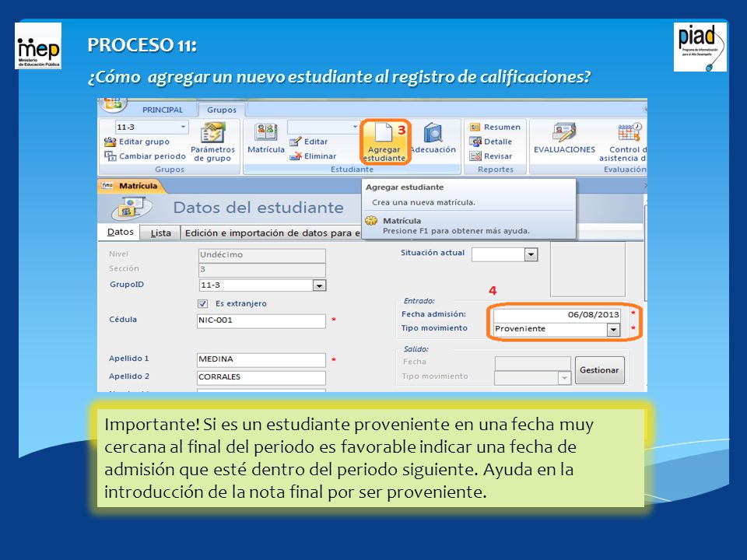The height and width of the screenshot is (560, 747).
Task: Toggle the Es extranjero checkbox
Action: point(203,303)
